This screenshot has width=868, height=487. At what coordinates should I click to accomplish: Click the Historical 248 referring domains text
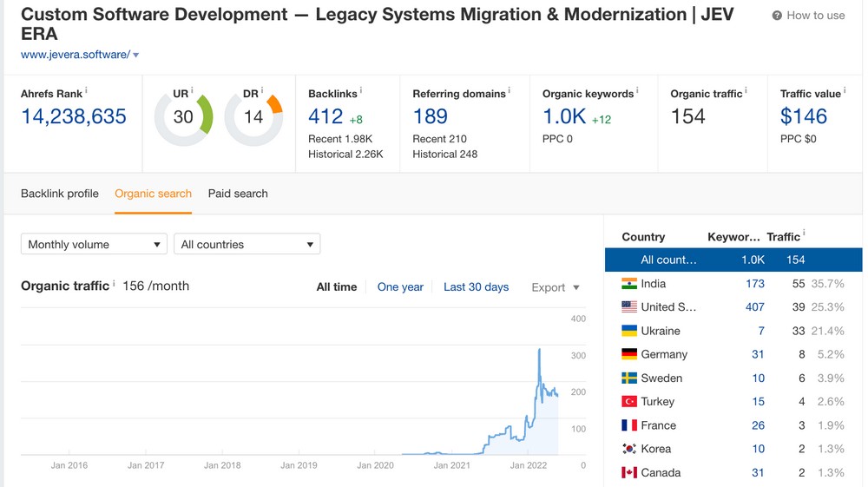(445, 155)
